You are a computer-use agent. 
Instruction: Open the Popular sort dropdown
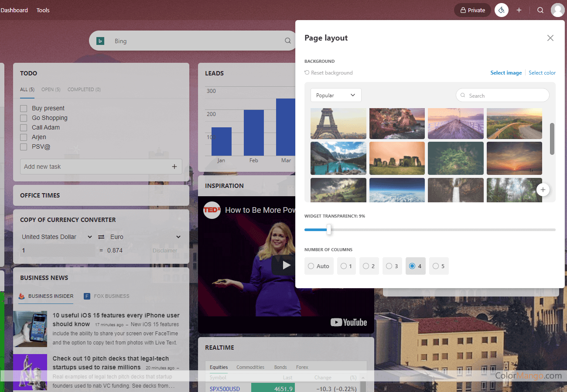(336, 95)
